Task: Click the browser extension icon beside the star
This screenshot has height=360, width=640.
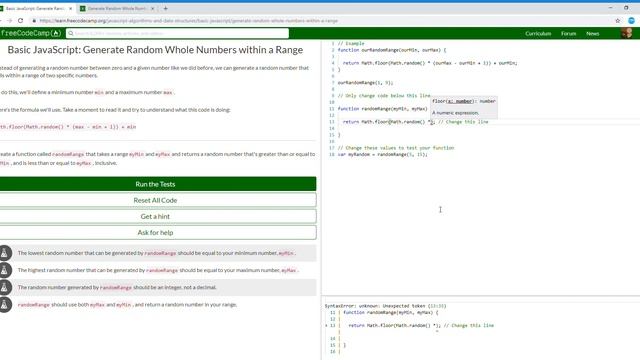Action: [631, 20]
